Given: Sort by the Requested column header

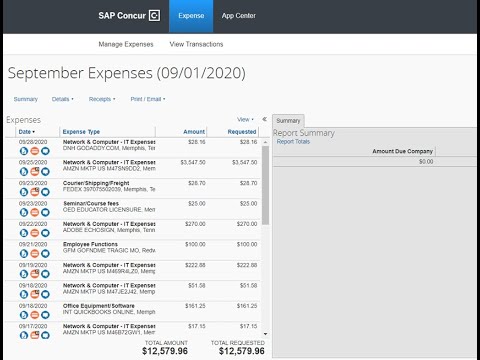Looking at the screenshot, I should tap(242, 132).
